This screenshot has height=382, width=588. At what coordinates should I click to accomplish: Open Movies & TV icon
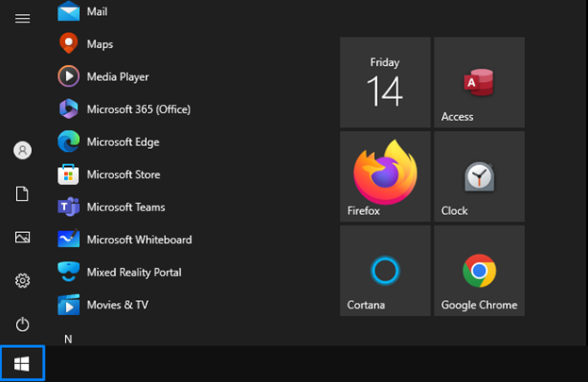click(x=69, y=305)
